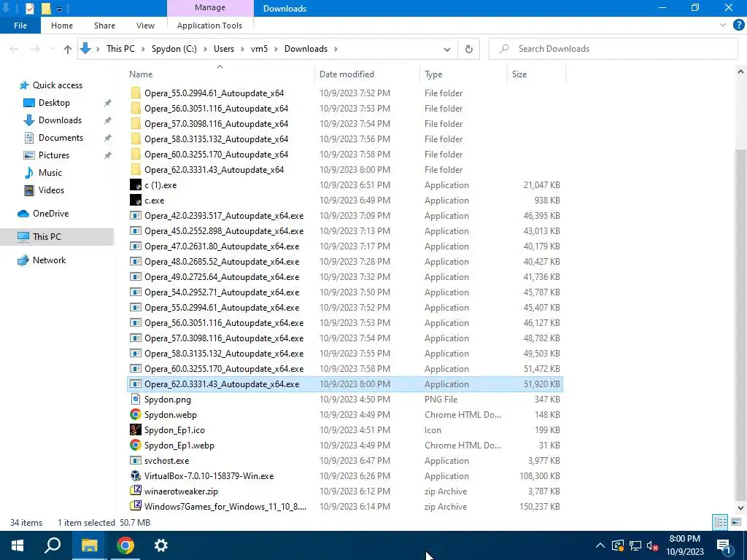Select the Opera_62.0.3331.43_Autoupdate_x64 folder icon
Viewport: 747px width, 560px height.
click(136, 169)
